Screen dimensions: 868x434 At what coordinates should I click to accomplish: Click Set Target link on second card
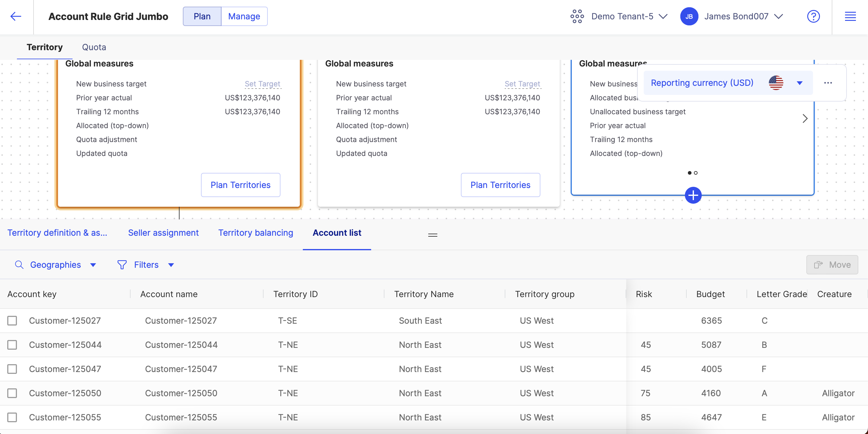pyautogui.click(x=522, y=84)
